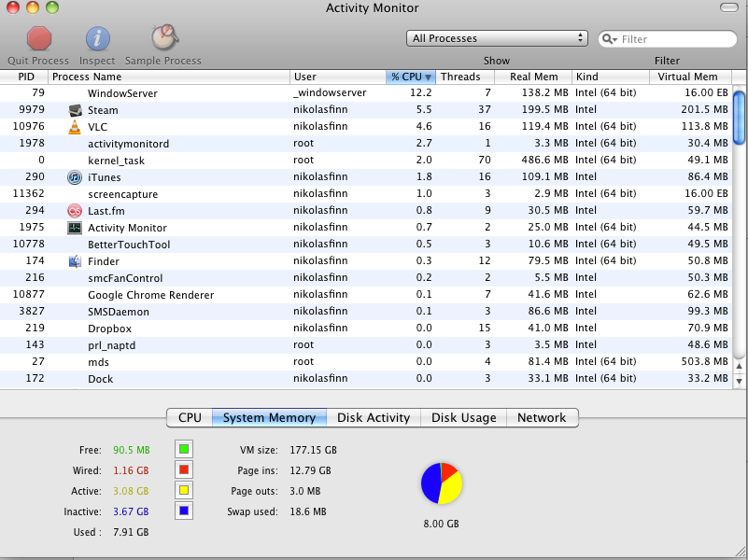Click the Finder process icon

(x=75, y=261)
